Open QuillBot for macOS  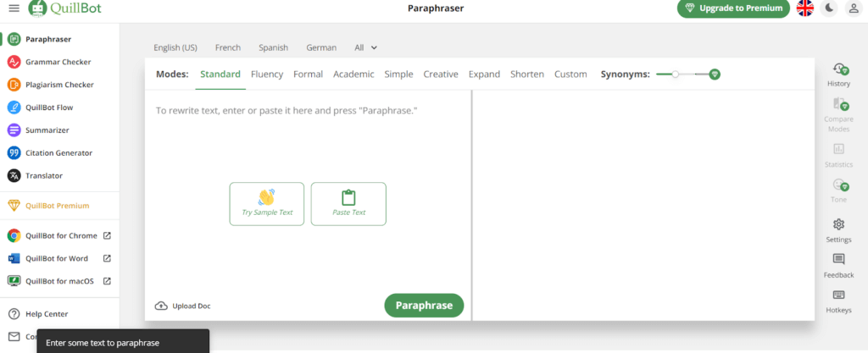click(x=59, y=281)
